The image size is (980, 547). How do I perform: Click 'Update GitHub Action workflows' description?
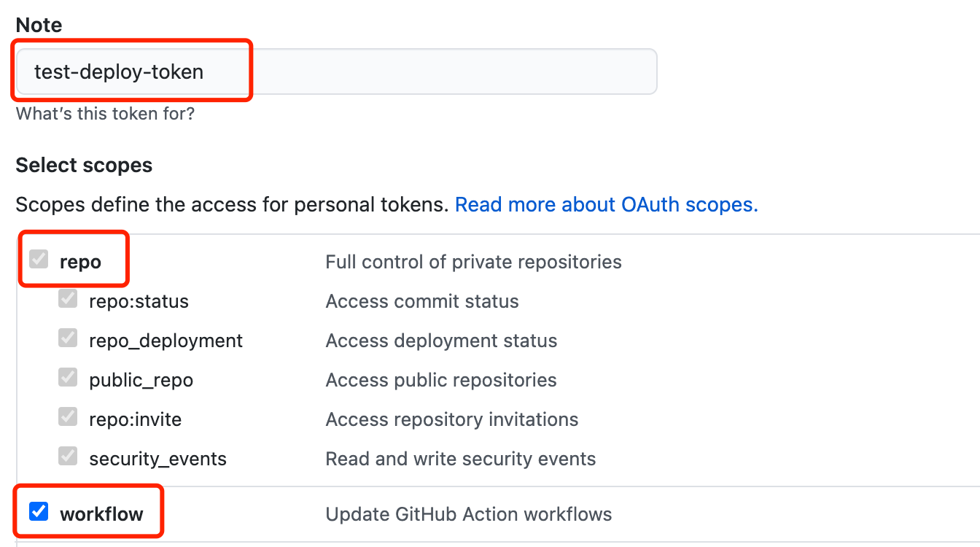point(468,514)
